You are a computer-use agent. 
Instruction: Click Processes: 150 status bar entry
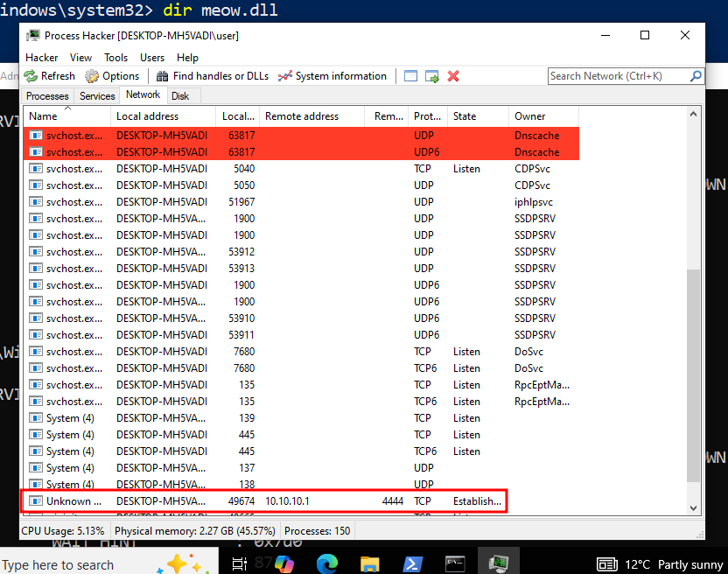click(317, 531)
